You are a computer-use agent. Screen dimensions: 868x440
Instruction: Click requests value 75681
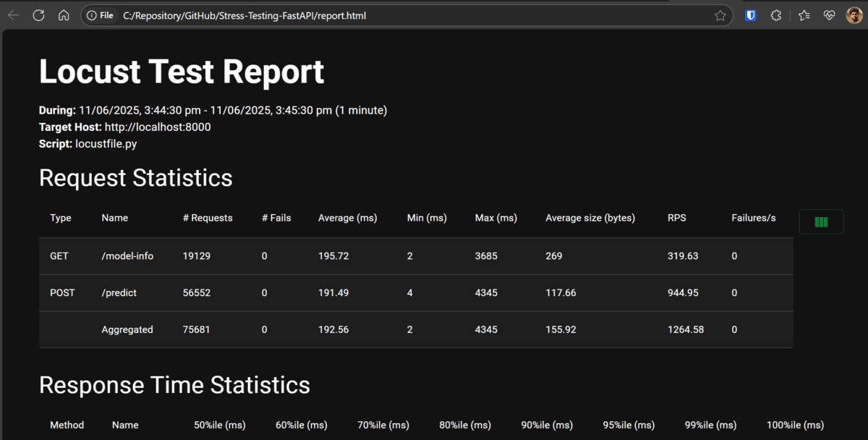(197, 330)
